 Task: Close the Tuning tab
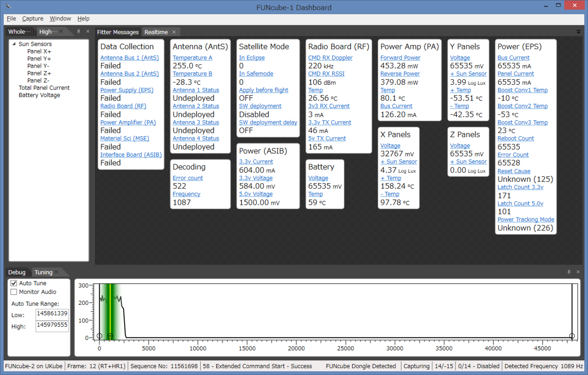pyautogui.click(x=57, y=272)
